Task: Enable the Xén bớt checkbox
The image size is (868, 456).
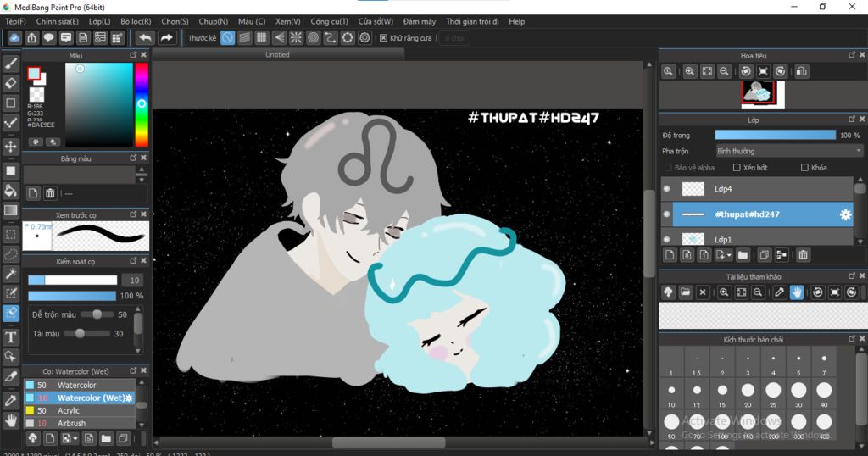Action: pos(737,167)
